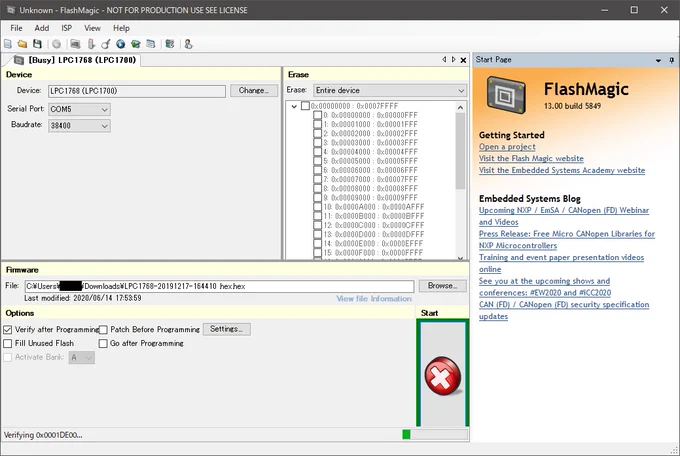The width and height of the screenshot is (680, 456).
Task: Open the Activate Bank A dropdown
Action: (x=82, y=358)
